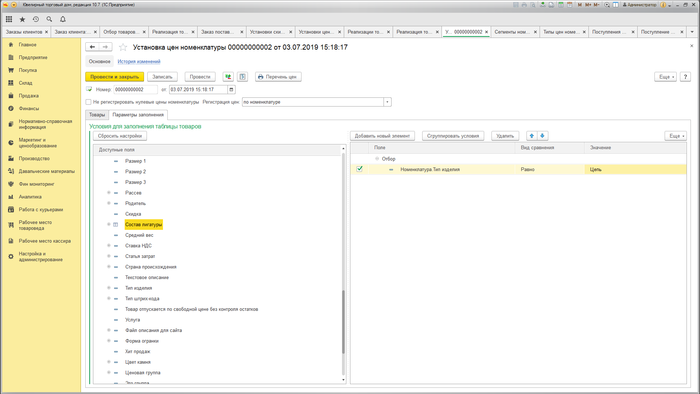Click the Записать button
Viewport: 700px width, 394px height.
(x=162, y=77)
